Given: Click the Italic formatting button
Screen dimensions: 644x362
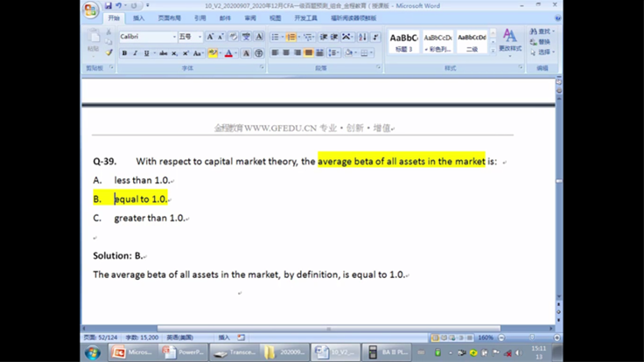Looking at the screenshot, I should click(135, 53).
